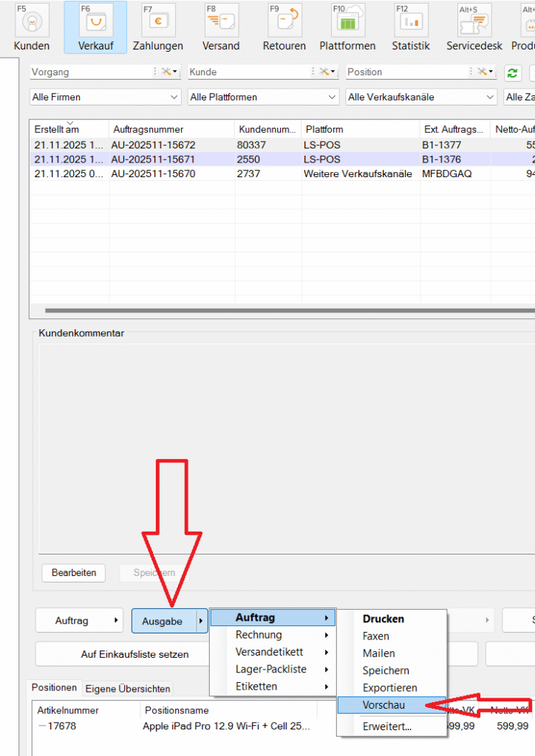535x756 pixels.
Task: Open the Plattformen module icon
Action: [x=347, y=22]
